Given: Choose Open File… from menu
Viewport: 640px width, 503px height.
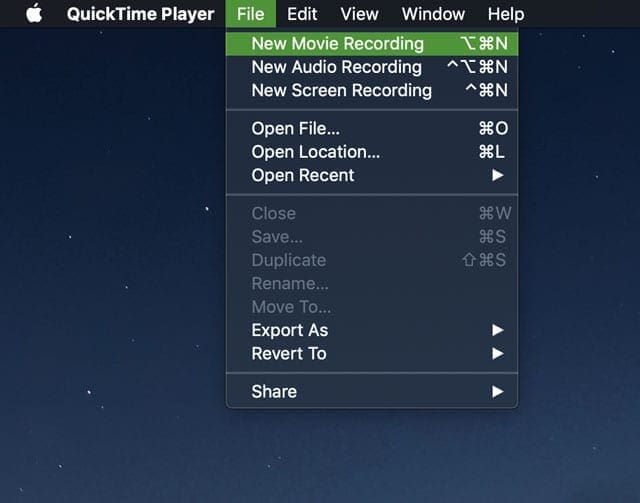Looking at the screenshot, I should [372, 129].
